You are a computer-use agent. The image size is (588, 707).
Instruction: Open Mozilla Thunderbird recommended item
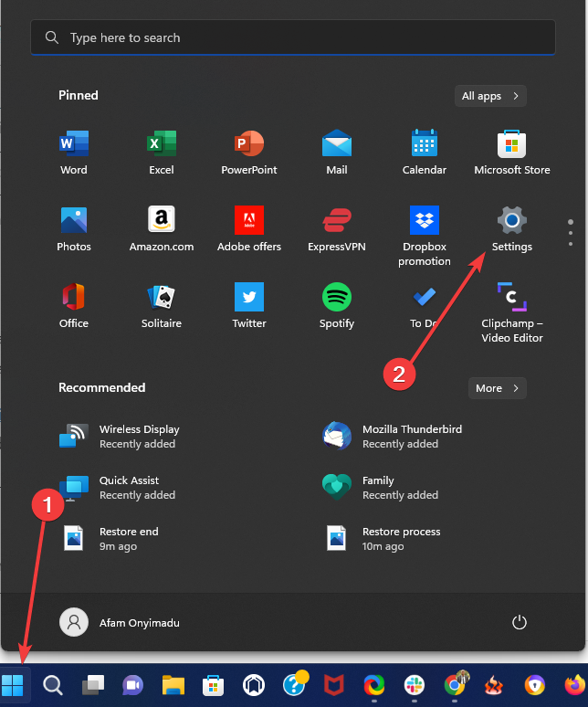pos(392,436)
